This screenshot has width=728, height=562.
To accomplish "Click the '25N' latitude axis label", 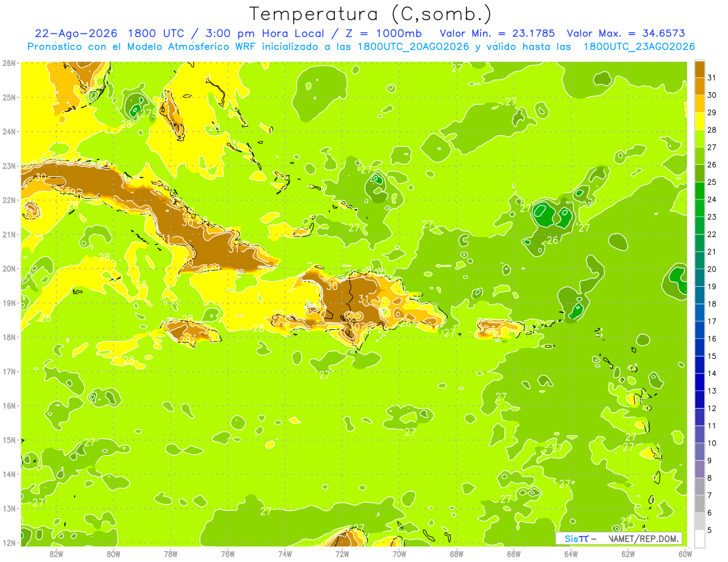I will point(8,97).
